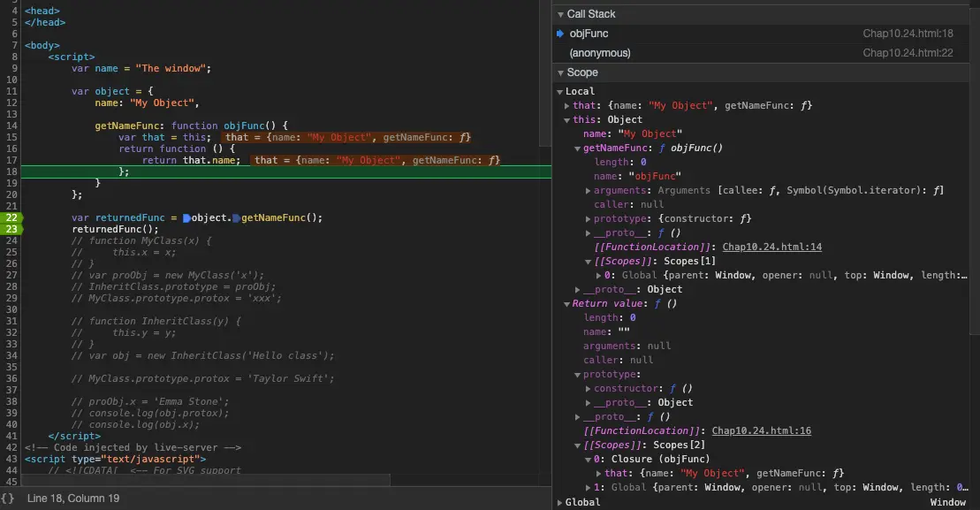The height and width of the screenshot is (510, 980).
Task: Click the inline 'that' value on line 15
Action: point(348,138)
